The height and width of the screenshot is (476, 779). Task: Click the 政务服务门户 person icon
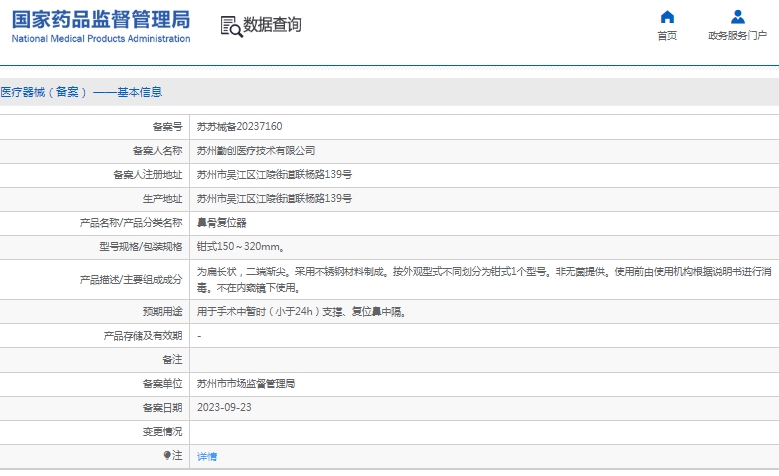click(738, 17)
